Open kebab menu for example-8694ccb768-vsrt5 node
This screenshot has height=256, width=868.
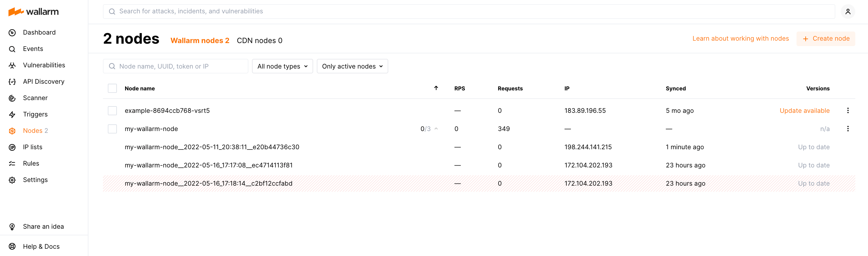848,111
